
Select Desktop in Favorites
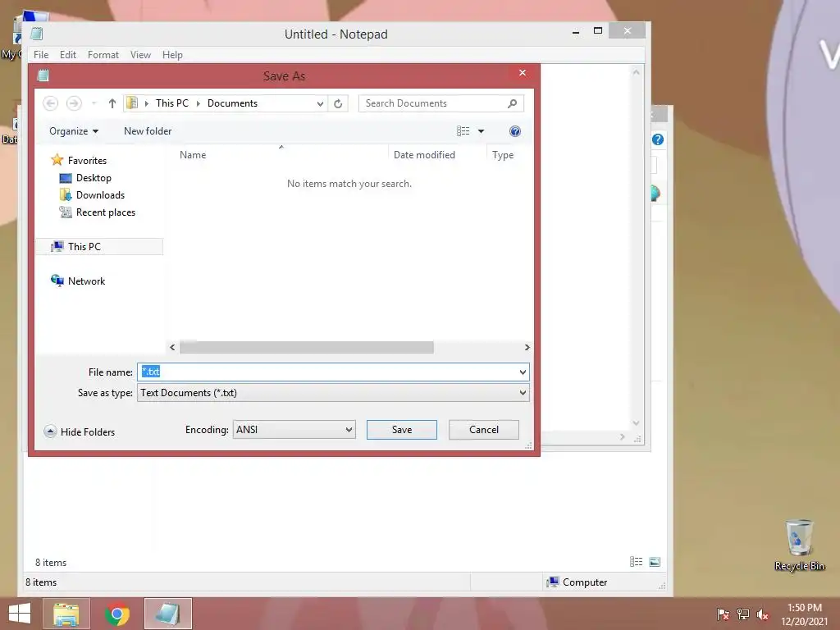click(x=94, y=178)
